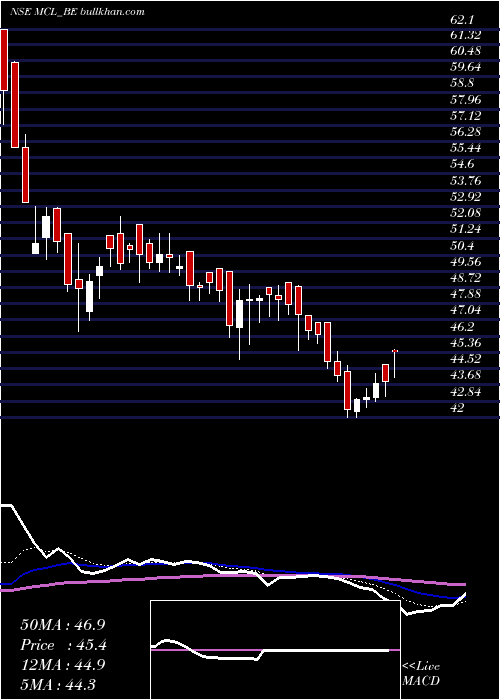Image resolution: width=500 pixels, height=700 pixels.
Task: Click the 60.48 price axis label
Action: pos(465,52)
